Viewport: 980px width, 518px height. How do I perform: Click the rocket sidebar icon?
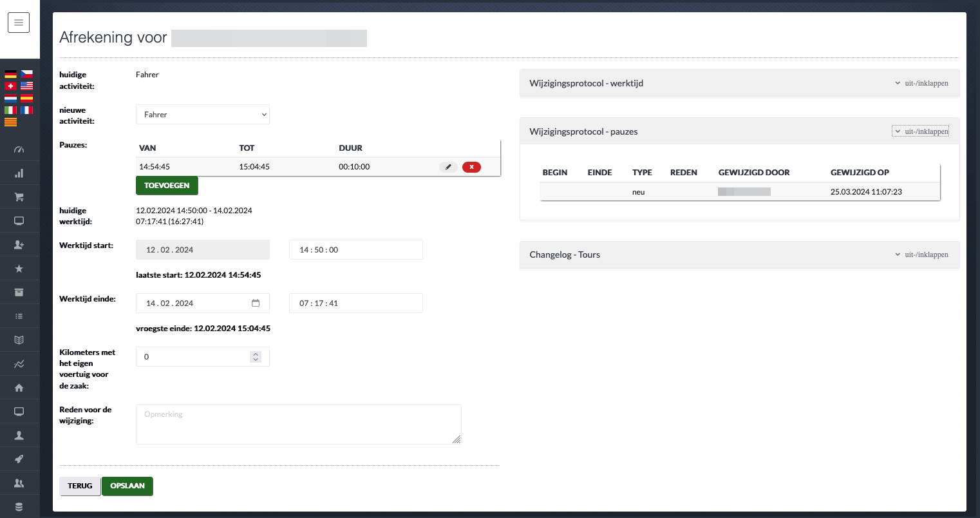point(19,459)
